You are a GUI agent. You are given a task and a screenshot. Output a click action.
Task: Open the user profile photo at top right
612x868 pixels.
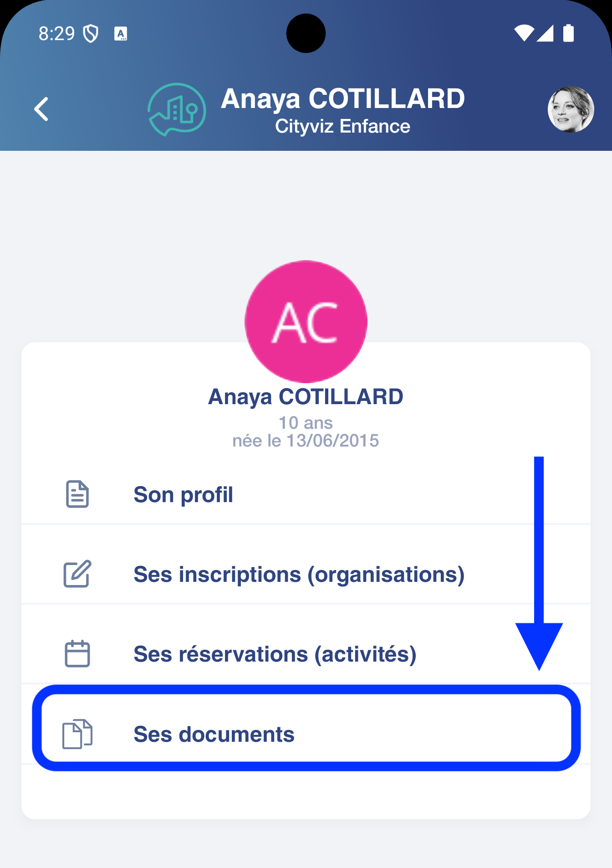[x=571, y=109]
